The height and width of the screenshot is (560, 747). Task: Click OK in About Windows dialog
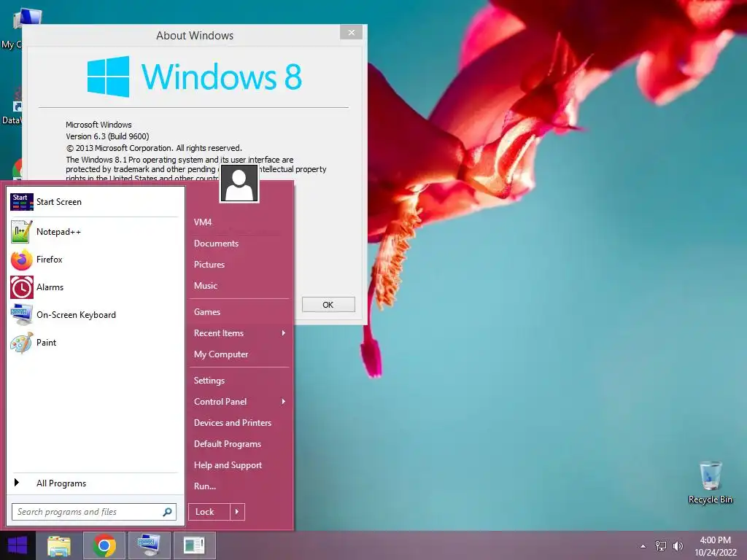[x=328, y=305]
